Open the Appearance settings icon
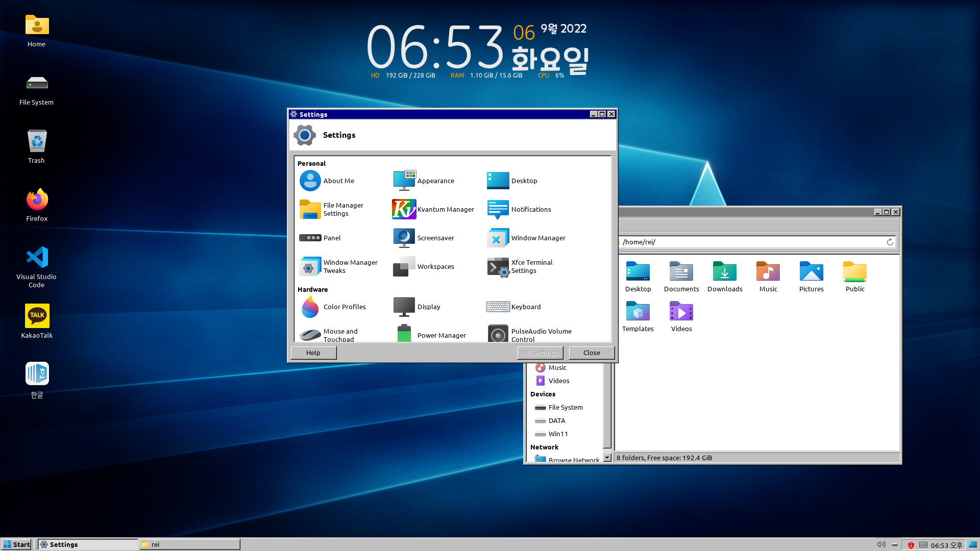This screenshot has height=551, width=980. 404,181
